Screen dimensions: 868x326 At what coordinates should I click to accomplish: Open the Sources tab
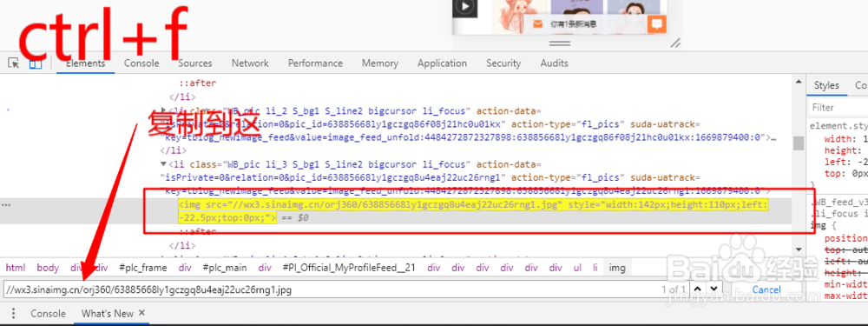coord(194,63)
